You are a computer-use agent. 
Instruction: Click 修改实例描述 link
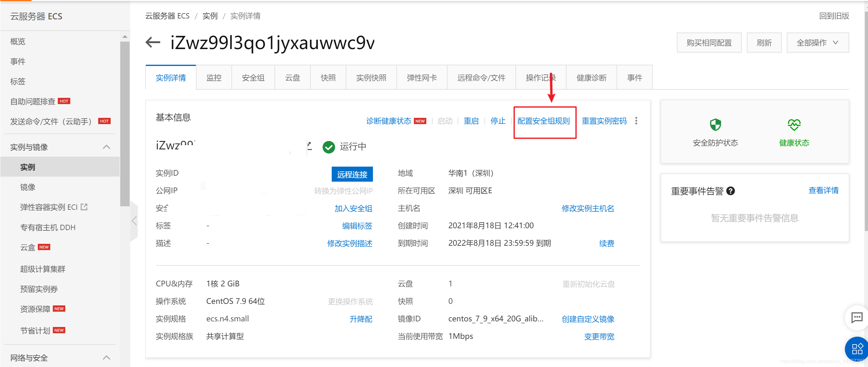coord(350,243)
